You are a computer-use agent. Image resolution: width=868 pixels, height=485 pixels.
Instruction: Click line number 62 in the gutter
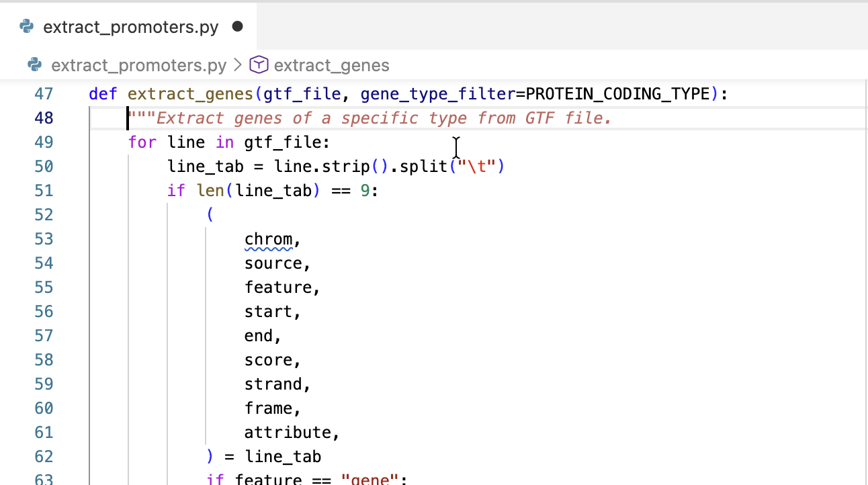(x=43, y=457)
